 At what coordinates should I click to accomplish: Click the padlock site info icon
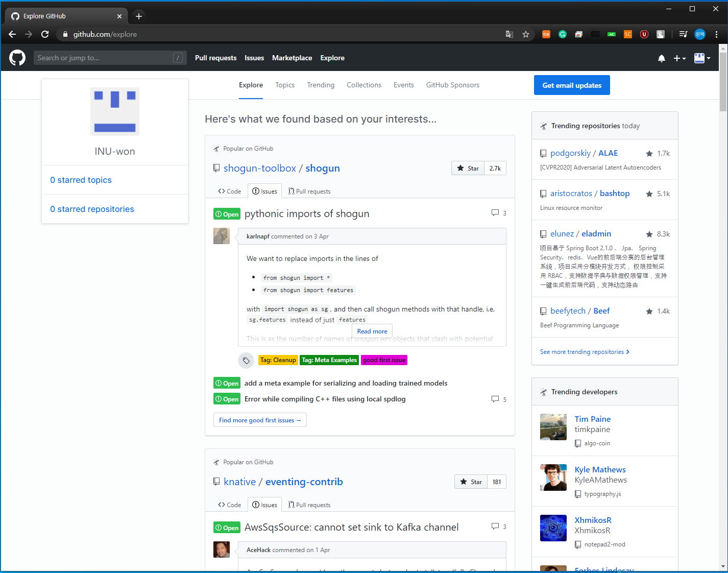[x=65, y=34]
